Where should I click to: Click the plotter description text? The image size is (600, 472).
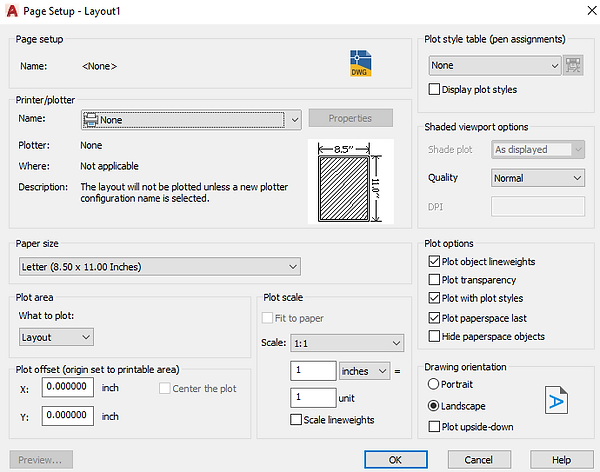tap(184, 193)
